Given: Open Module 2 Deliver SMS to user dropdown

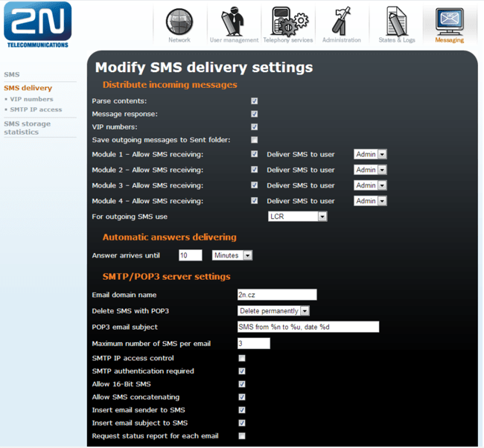Looking at the screenshot, I should click(x=370, y=170).
